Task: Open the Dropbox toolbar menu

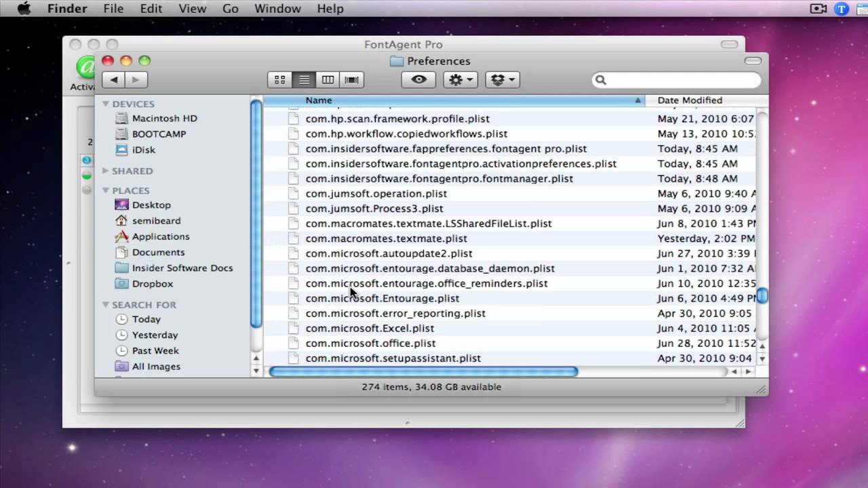Action: pos(502,80)
